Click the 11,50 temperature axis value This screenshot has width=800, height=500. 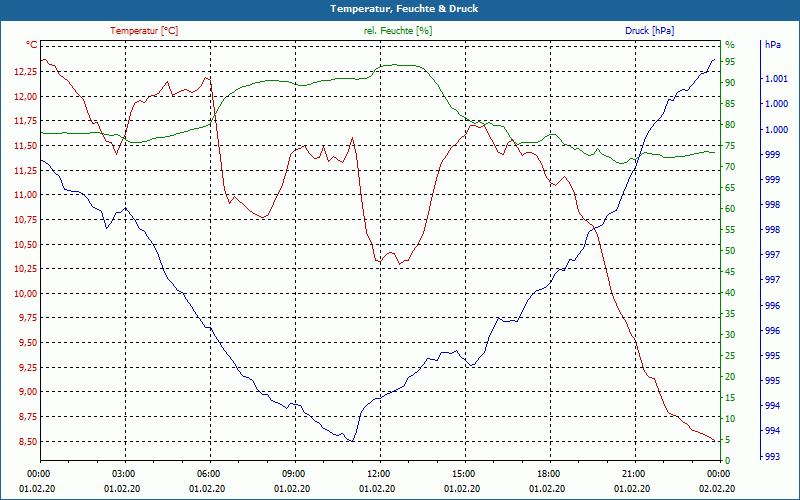(26, 146)
